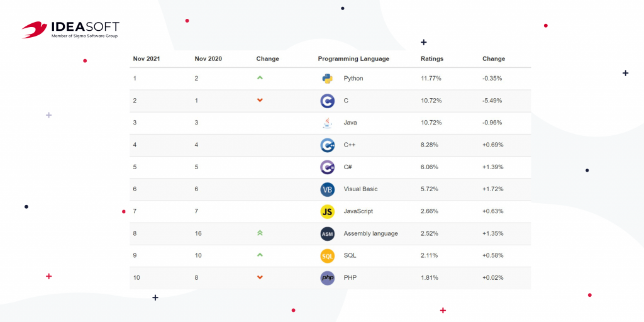Click the Nov 2021 rank 1 in Python row
644x322 pixels.
(x=135, y=79)
